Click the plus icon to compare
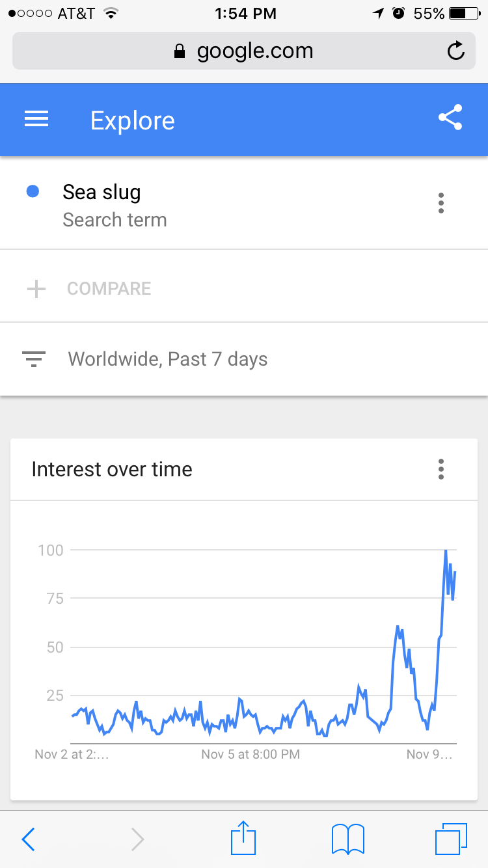 coord(36,289)
